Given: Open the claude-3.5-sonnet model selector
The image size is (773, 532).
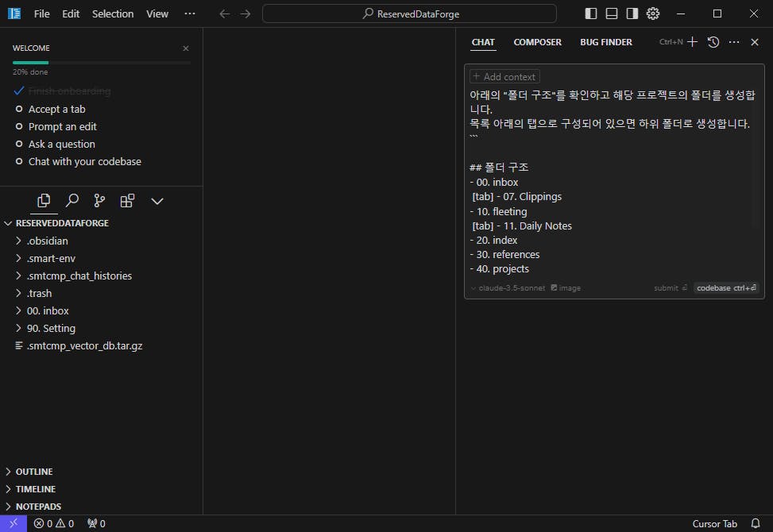Looking at the screenshot, I should pos(508,288).
